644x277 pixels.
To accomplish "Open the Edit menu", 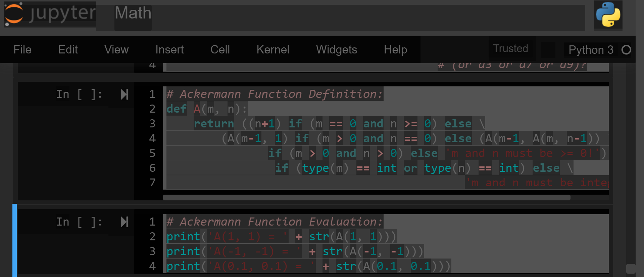I will point(68,50).
